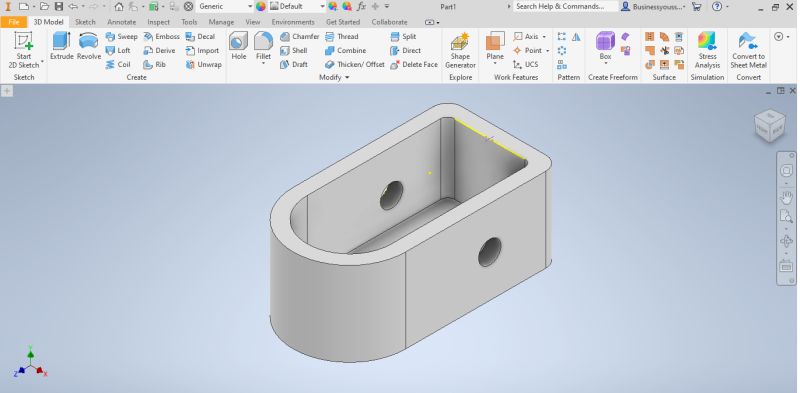Switch to the Sketch tab
Screen dimensions: 800x393
85,22
